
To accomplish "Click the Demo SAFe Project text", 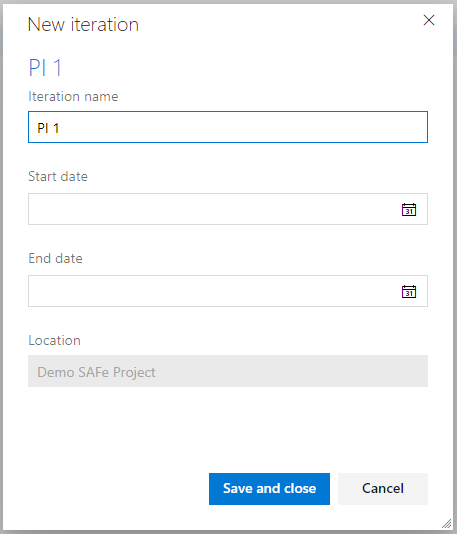I will click(x=96, y=373).
